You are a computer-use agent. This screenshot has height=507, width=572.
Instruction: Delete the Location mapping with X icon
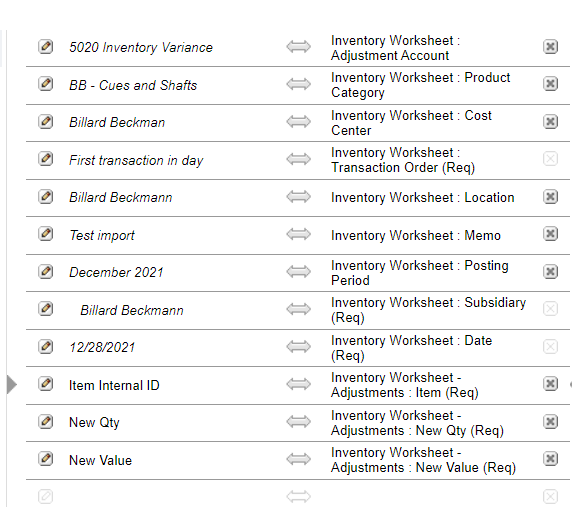coord(550,197)
